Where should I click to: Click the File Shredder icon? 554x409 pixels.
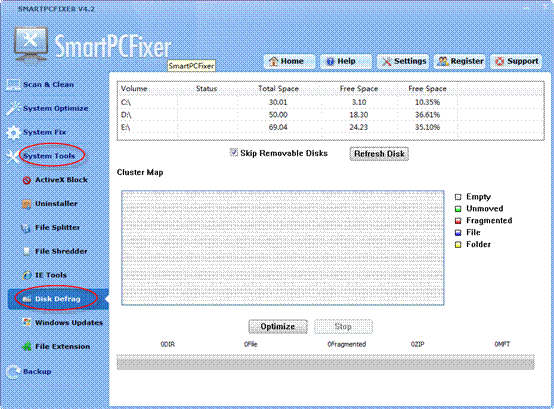coord(26,251)
